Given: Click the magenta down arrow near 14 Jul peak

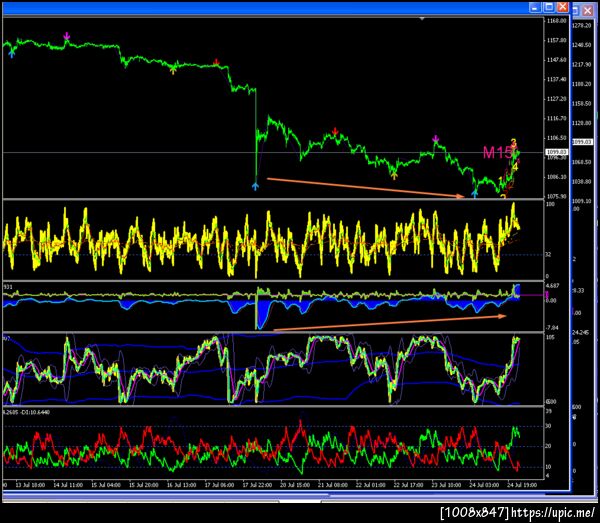Looking at the screenshot, I should click(x=67, y=36).
